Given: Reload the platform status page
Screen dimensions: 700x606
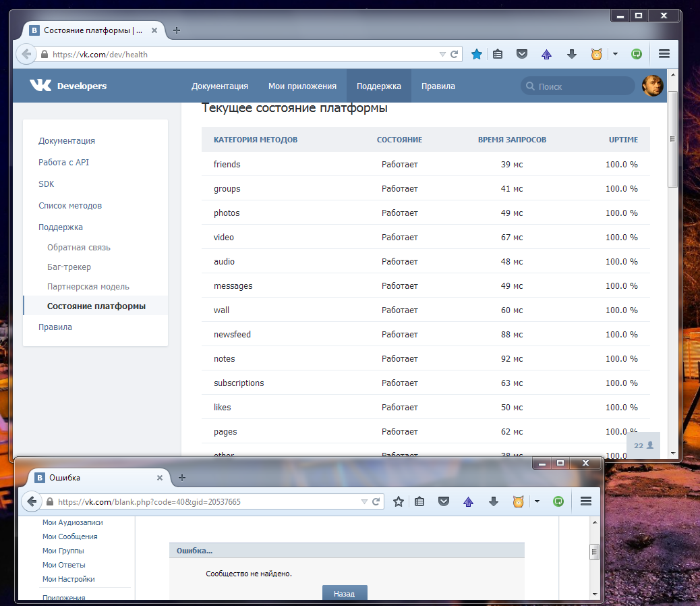Looking at the screenshot, I should coord(454,54).
